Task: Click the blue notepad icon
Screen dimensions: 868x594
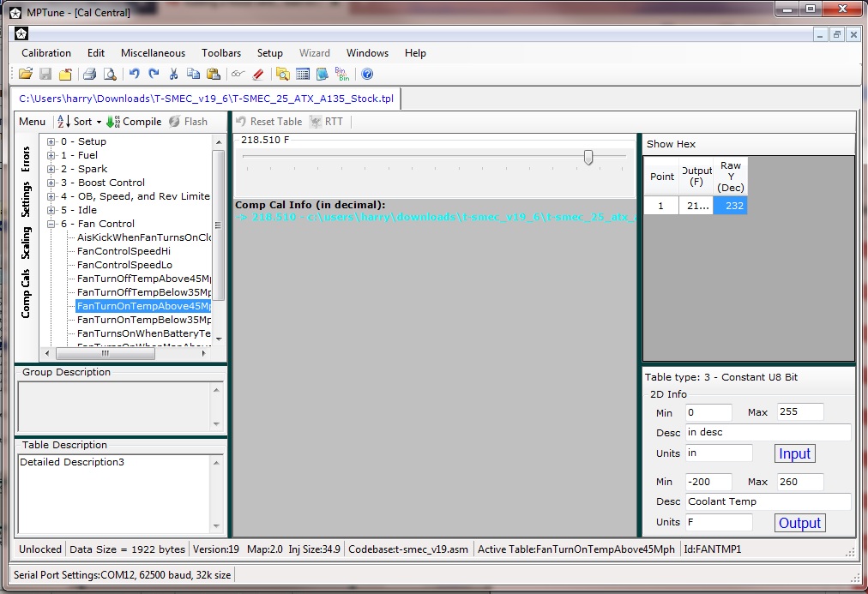Action: tap(322, 74)
